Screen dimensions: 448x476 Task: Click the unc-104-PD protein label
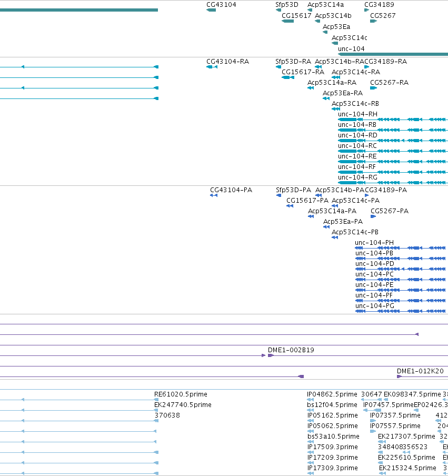(x=374, y=263)
